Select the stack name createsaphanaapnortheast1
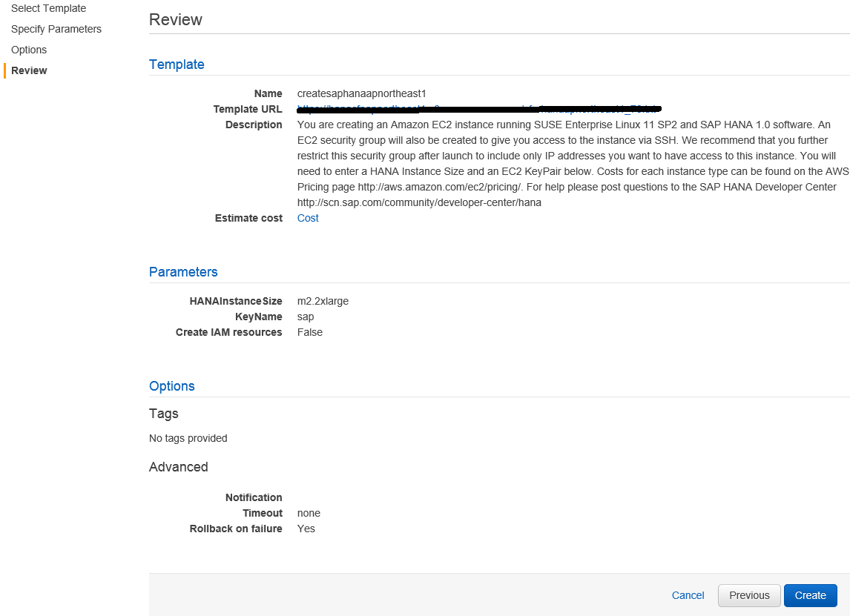Screen dimensions: 850x616 (361, 93)
